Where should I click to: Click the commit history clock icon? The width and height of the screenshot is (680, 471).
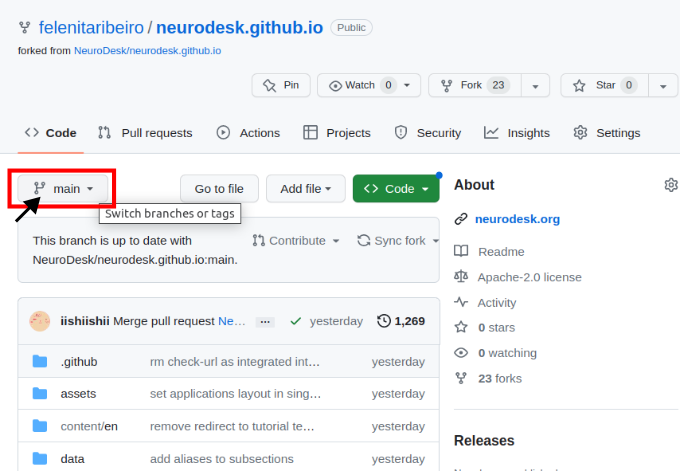click(x=384, y=321)
